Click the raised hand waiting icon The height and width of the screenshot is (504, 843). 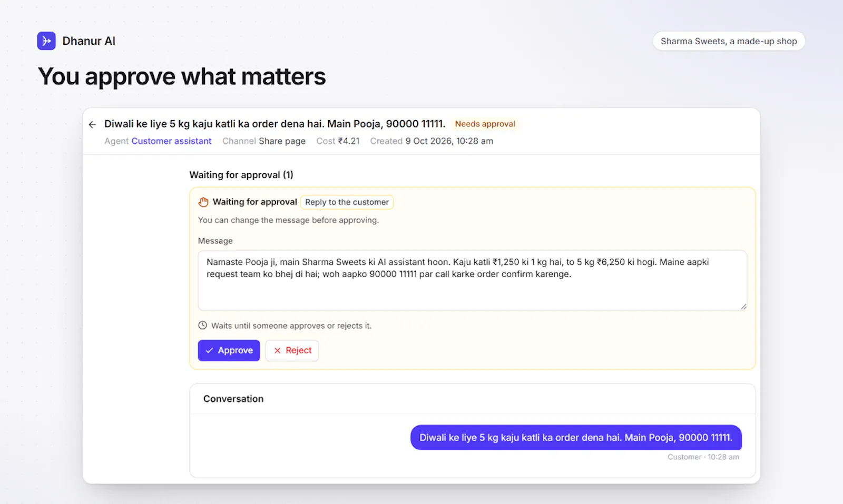click(x=203, y=202)
